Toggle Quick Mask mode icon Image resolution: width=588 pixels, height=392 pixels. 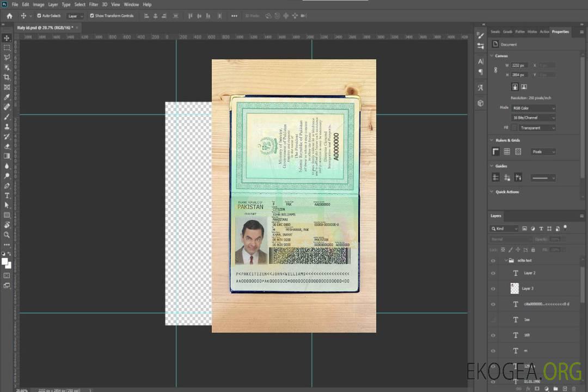(x=7, y=275)
